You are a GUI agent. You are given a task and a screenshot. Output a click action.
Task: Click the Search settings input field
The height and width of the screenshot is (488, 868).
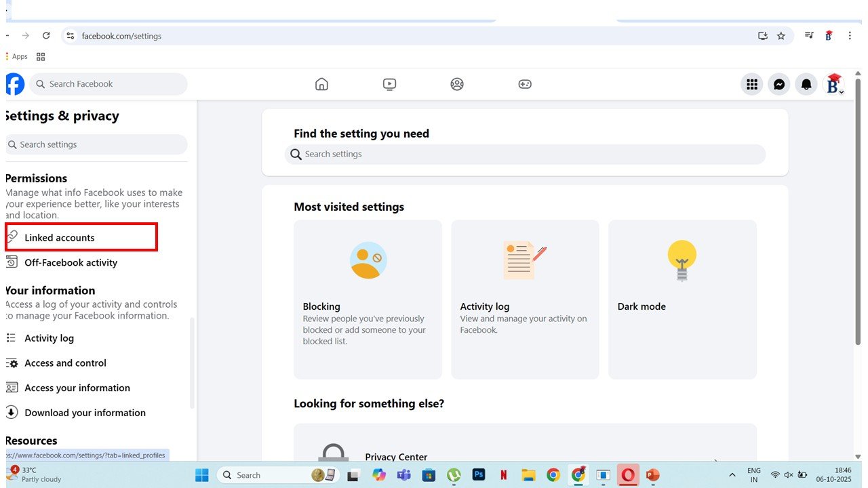coord(526,154)
